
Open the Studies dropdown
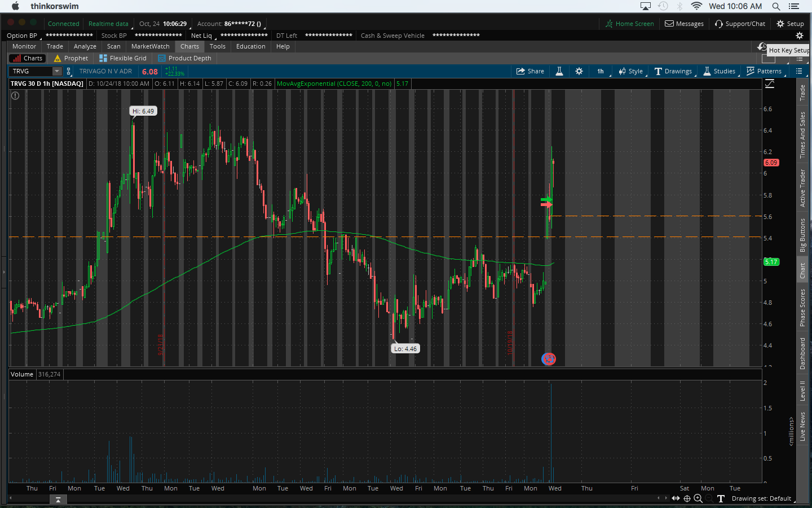click(x=720, y=71)
